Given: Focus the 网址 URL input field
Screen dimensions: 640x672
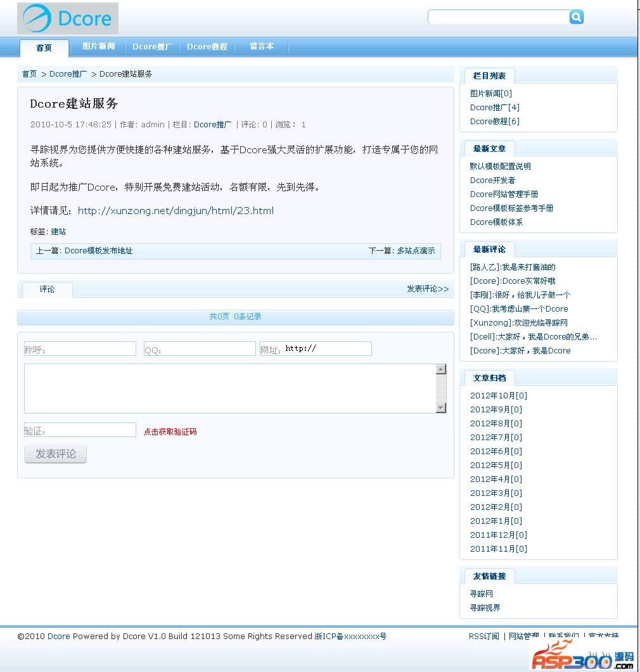Looking at the screenshot, I should coord(316,348).
